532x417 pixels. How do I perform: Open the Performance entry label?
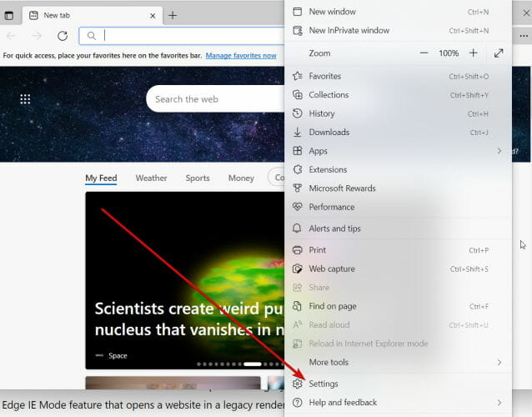(x=332, y=207)
